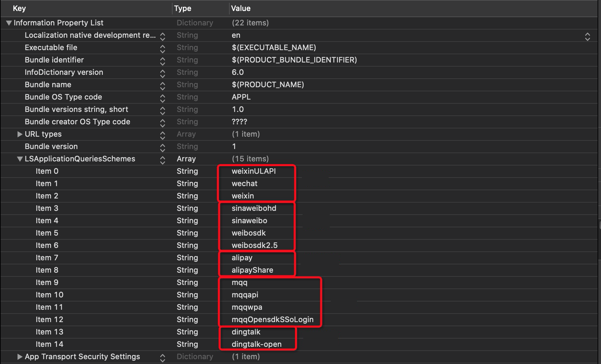Image resolution: width=601 pixels, height=364 pixels.
Task: Select the URL types key label
Action: coord(43,134)
